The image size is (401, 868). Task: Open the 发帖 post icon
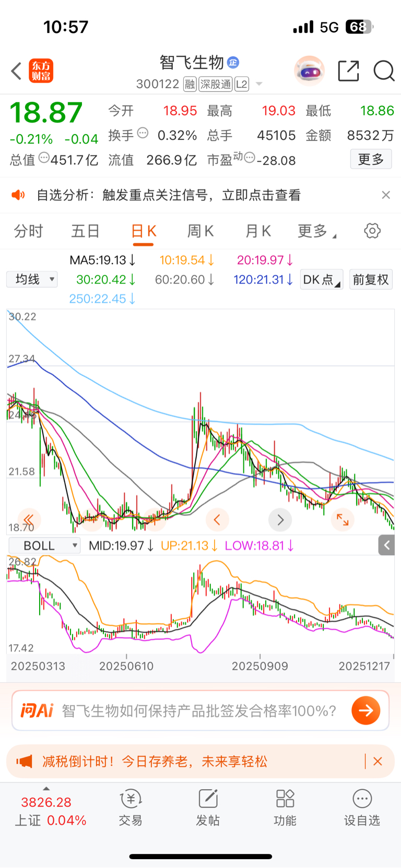[x=208, y=807]
